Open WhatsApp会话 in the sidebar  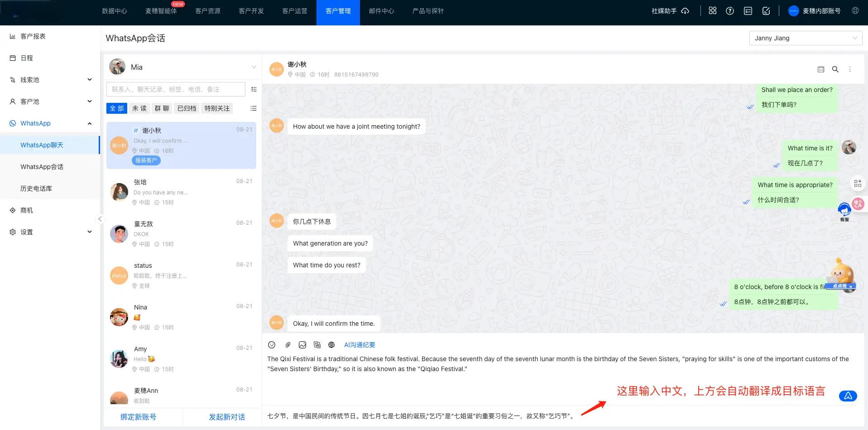(x=42, y=167)
